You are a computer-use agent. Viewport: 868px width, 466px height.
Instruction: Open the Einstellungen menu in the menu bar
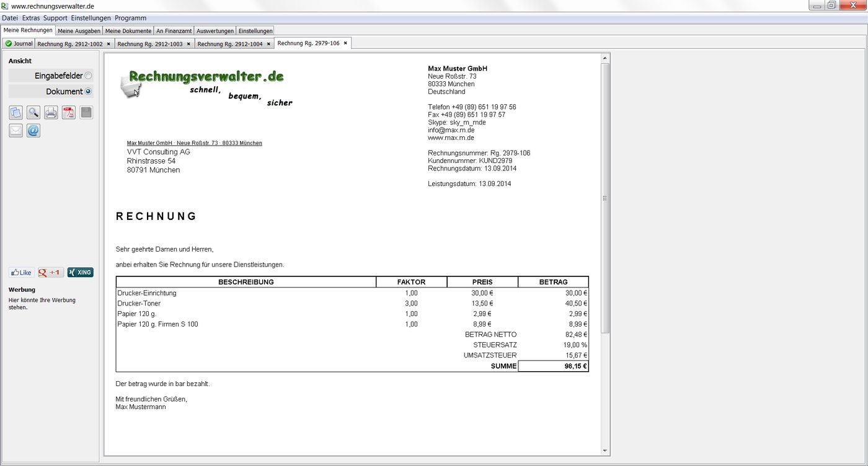pyautogui.click(x=91, y=18)
